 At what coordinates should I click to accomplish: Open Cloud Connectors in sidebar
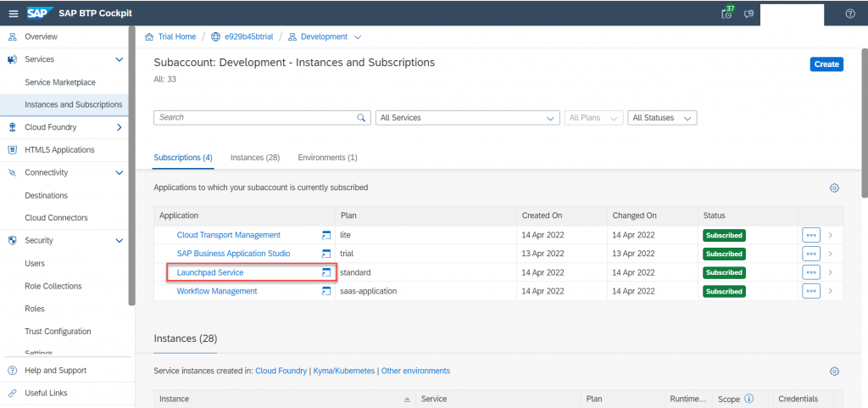pos(56,217)
